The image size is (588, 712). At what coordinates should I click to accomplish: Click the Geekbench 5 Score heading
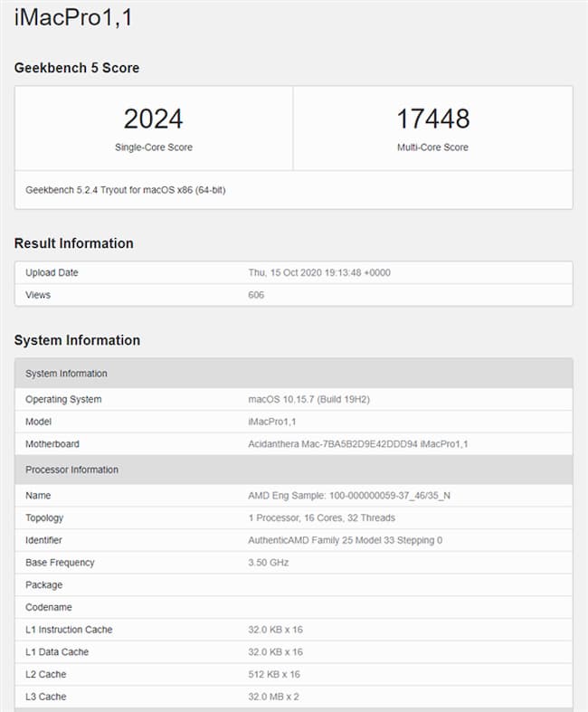click(77, 68)
